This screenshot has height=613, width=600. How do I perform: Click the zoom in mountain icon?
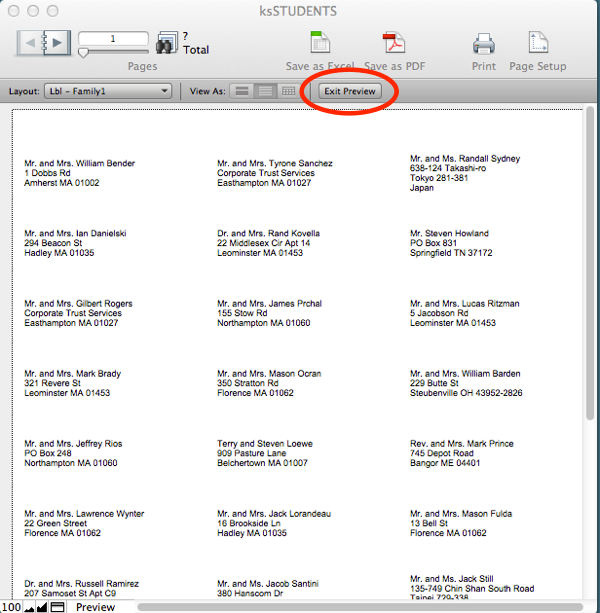(42, 606)
